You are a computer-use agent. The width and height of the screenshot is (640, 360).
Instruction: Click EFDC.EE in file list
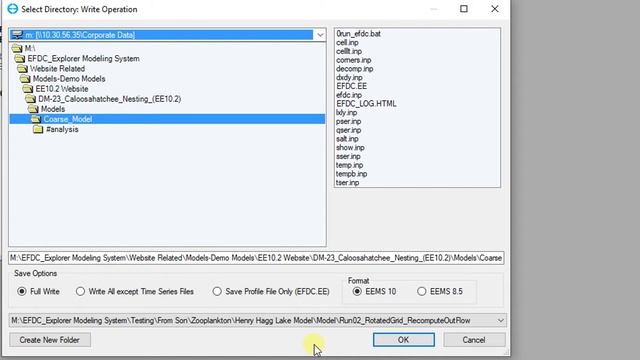[351, 86]
